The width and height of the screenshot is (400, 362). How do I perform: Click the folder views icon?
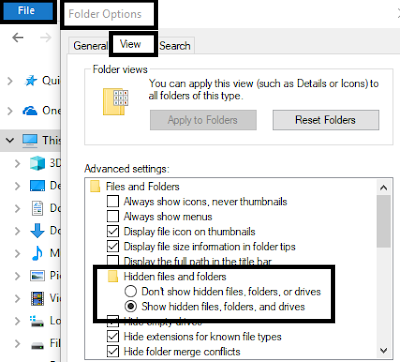click(116, 102)
